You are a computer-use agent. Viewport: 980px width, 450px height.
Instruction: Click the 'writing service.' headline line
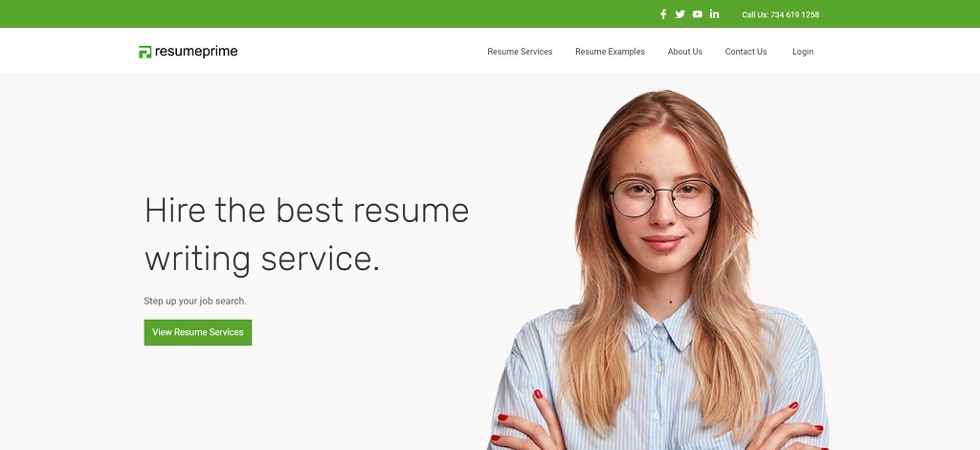(262, 259)
